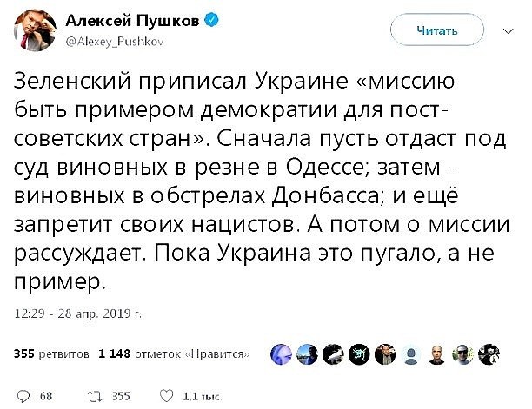Click the bald man liker avatar

tap(436, 353)
